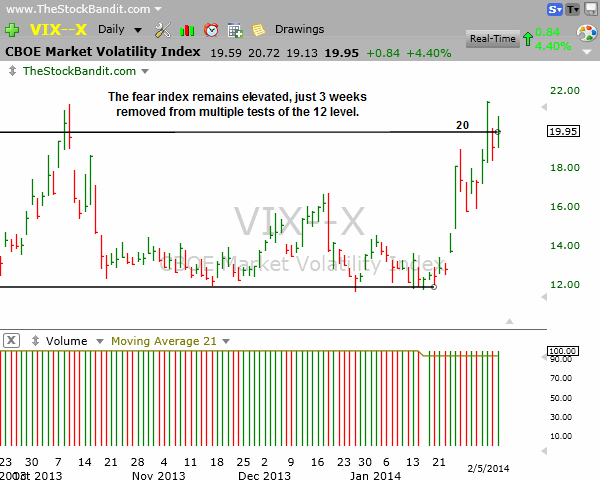
Task: Click the blue S icon at top right
Action: [553, 10]
